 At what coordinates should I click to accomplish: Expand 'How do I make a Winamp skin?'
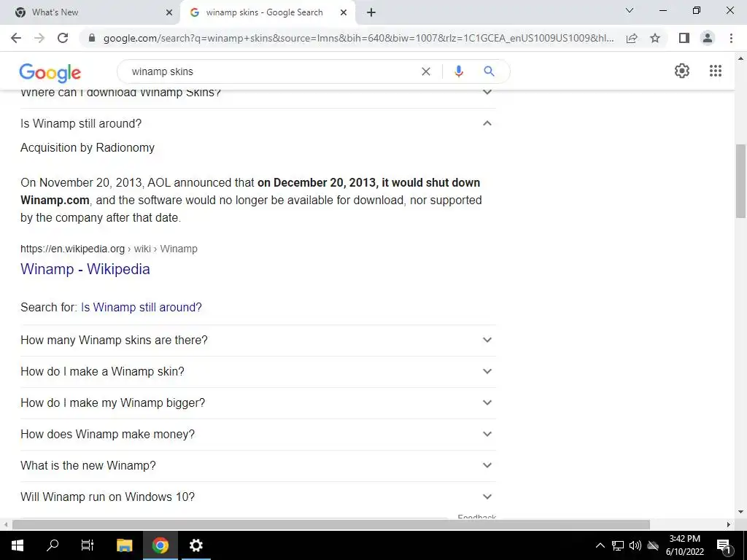pyautogui.click(x=258, y=371)
